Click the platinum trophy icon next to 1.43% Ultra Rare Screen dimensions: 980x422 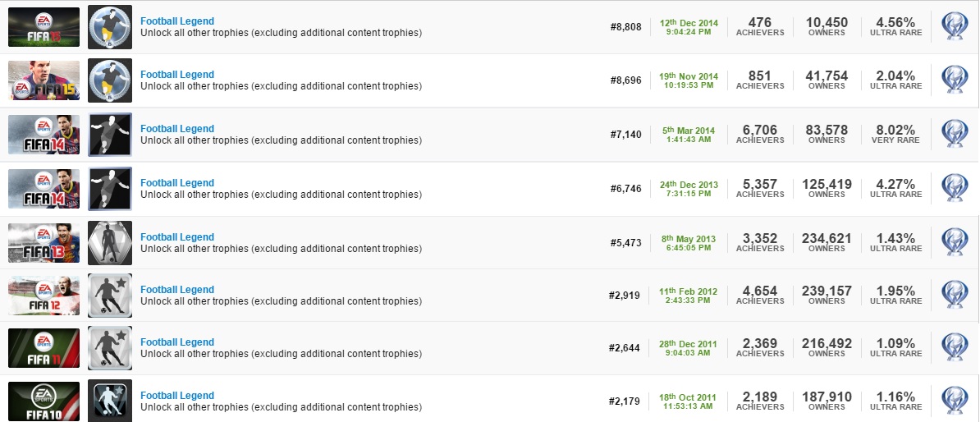pos(955,242)
